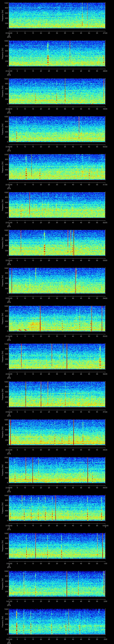Click the red burst near 57 s in the 23:55:00 spectrogram
Image resolution: width=114 pixels, height=644 pixels.
pyautogui.click(x=100, y=363)
